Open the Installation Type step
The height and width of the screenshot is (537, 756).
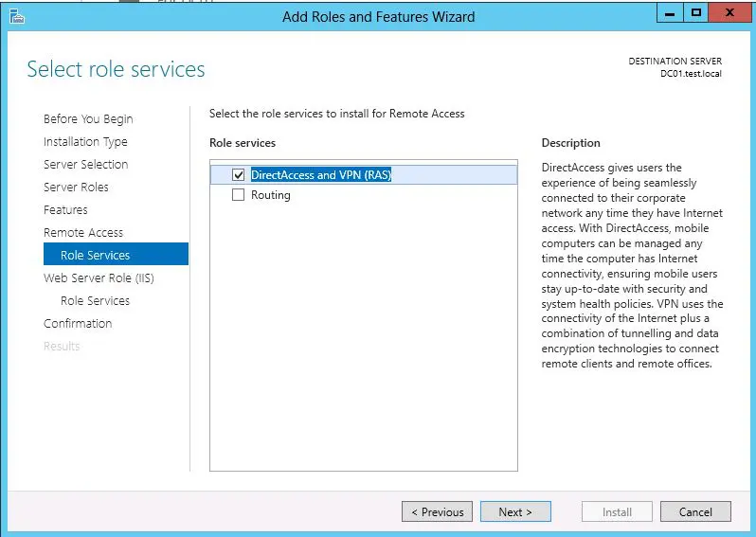[85, 141]
